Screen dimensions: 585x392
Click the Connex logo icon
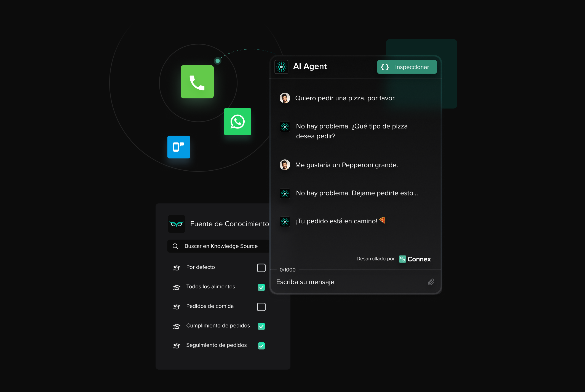402,259
